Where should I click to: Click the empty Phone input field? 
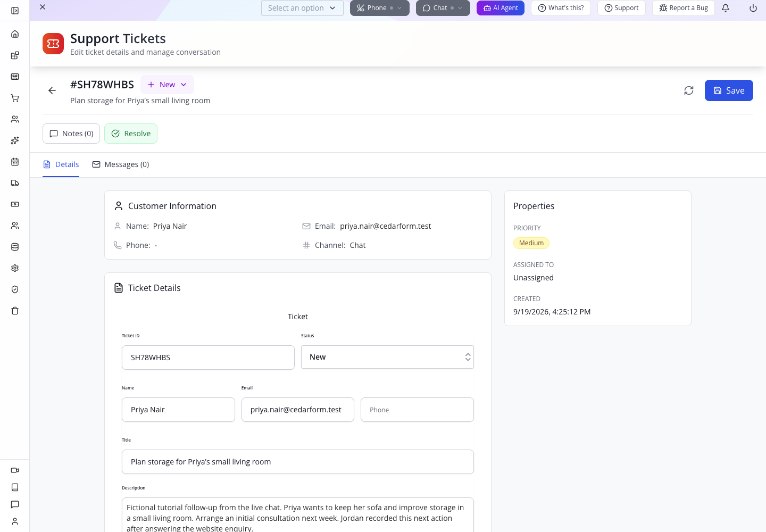point(417,410)
